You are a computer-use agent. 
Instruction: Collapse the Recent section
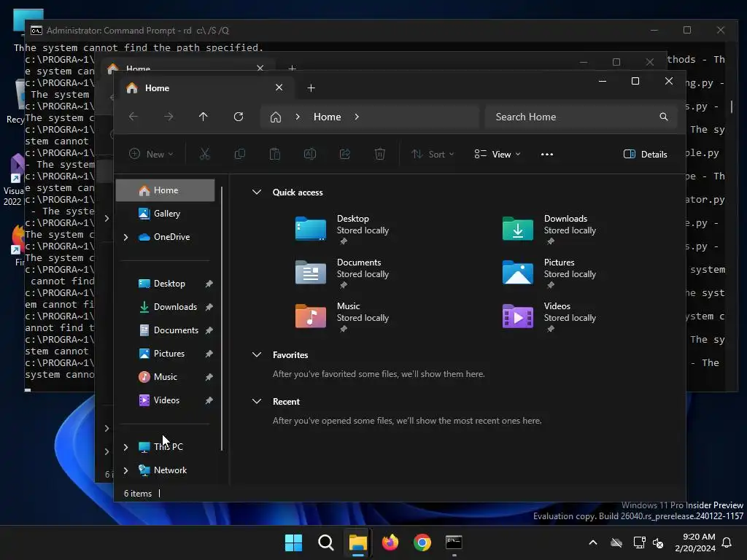point(257,402)
